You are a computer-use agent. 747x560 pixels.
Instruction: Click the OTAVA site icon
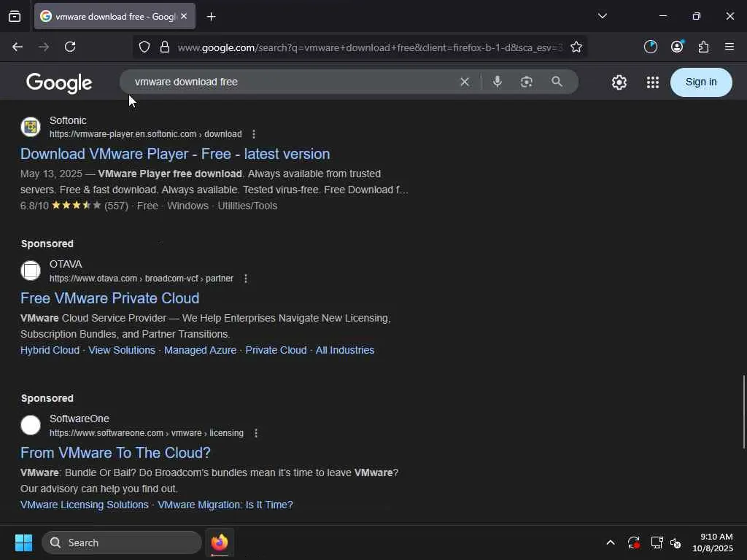coord(31,271)
